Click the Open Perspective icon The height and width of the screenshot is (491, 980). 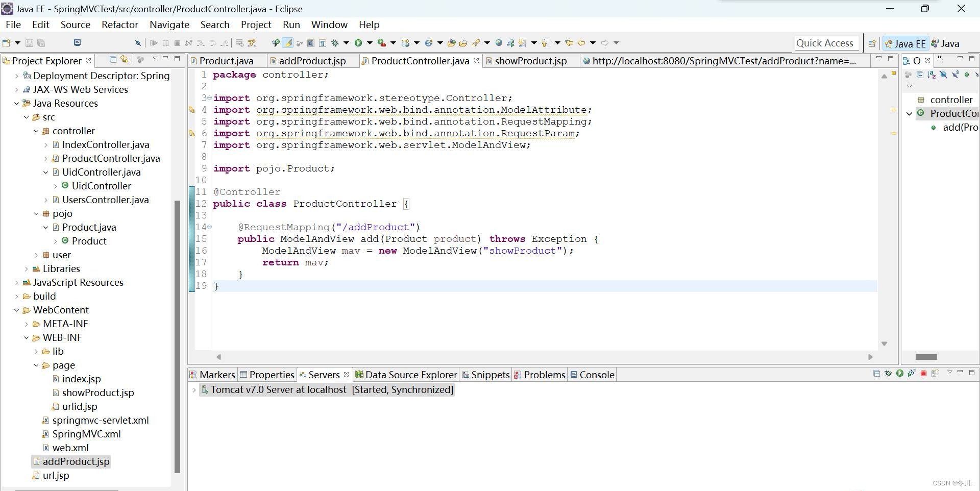(x=872, y=43)
